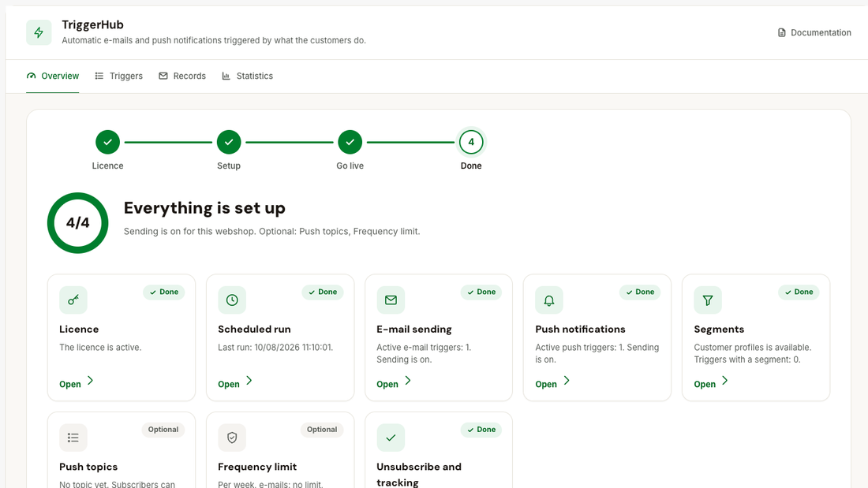The height and width of the screenshot is (488, 868).
Task: Click 'The licence is active.' text
Action: pos(100,348)
